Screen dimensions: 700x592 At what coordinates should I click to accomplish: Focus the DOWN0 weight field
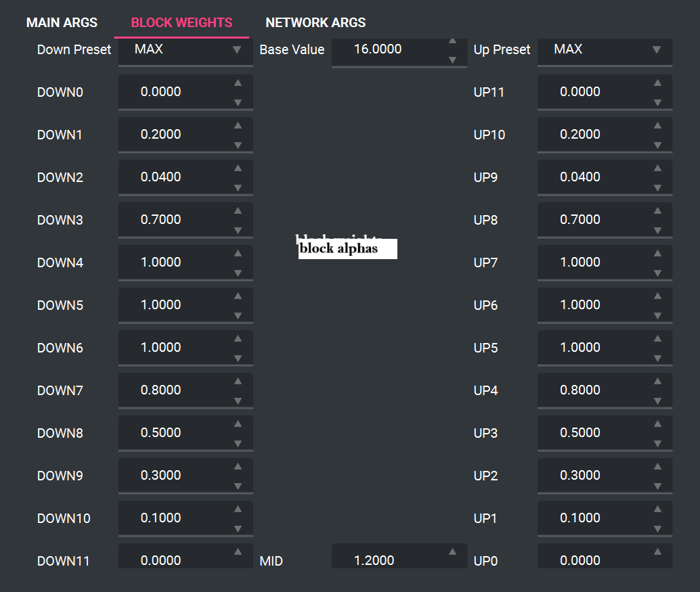(x=173, y=92)
